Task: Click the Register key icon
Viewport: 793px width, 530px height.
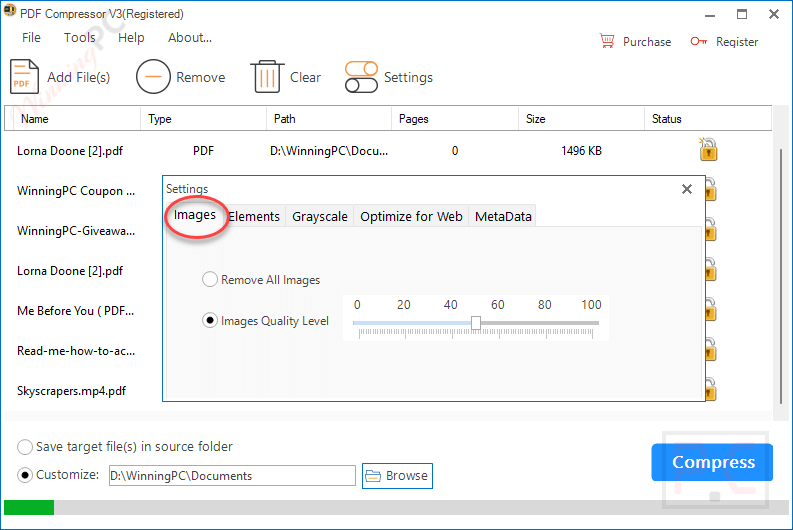Action: [x=698, y=41]
